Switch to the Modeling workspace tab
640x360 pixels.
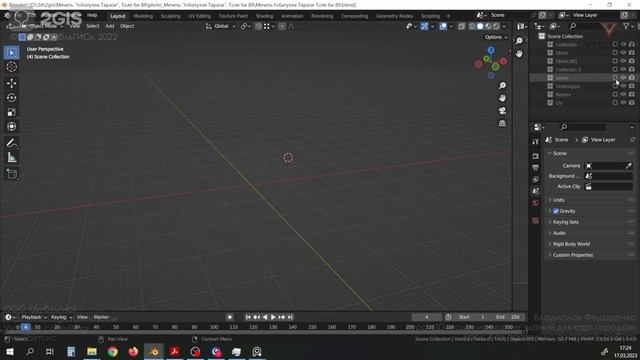coord(143,16)
